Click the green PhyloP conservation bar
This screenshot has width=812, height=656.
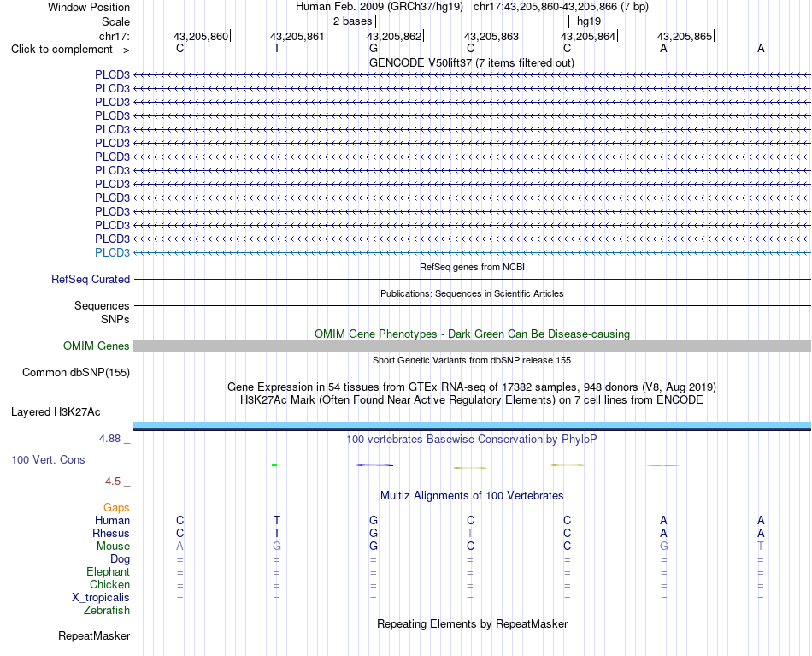(x=274, y=464)
